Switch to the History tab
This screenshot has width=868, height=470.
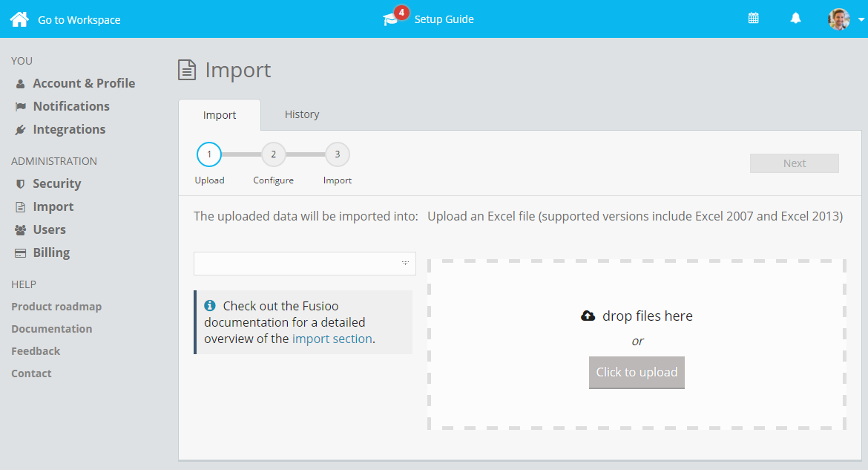[302, 114]
